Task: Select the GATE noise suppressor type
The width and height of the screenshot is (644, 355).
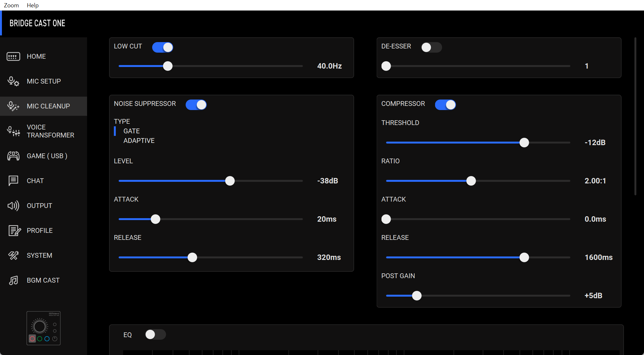Action: click(x=131, y=131)
